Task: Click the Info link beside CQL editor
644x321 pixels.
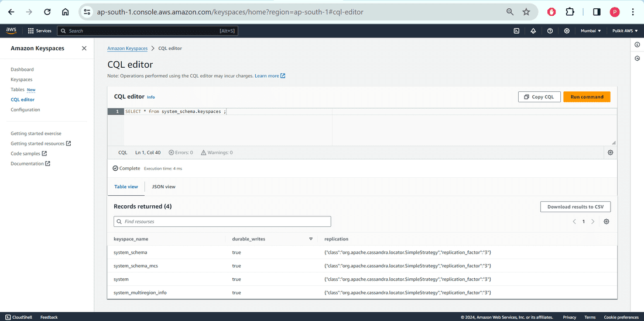Action: (151, 97)
